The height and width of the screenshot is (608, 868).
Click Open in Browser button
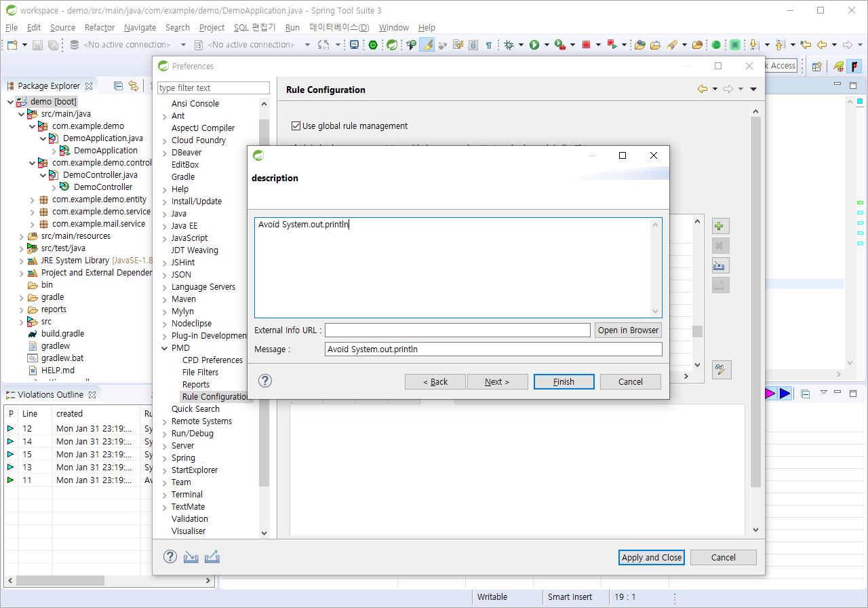[628, 330]
